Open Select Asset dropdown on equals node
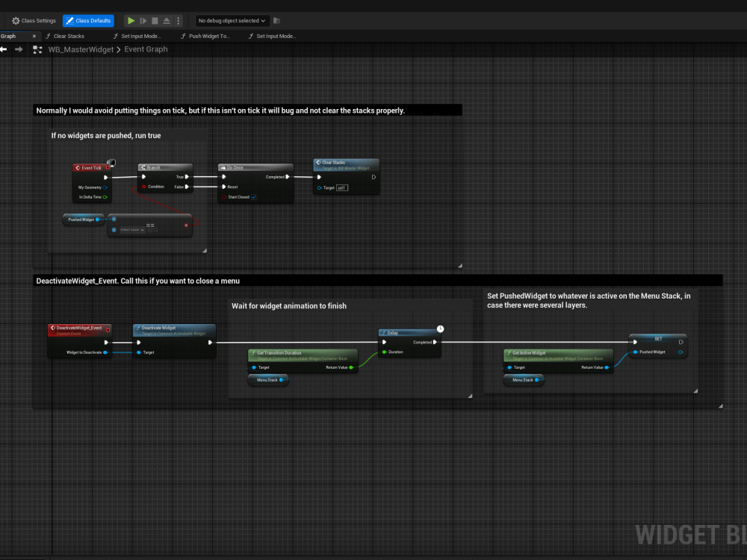This screenshot has width=747, height=560. [132, 230]
